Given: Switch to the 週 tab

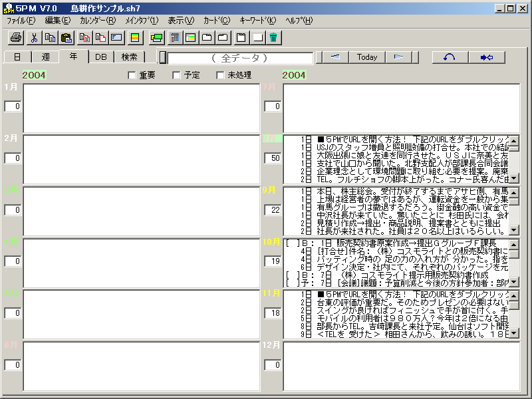Looking at the screenshot, I should [45, 57].
